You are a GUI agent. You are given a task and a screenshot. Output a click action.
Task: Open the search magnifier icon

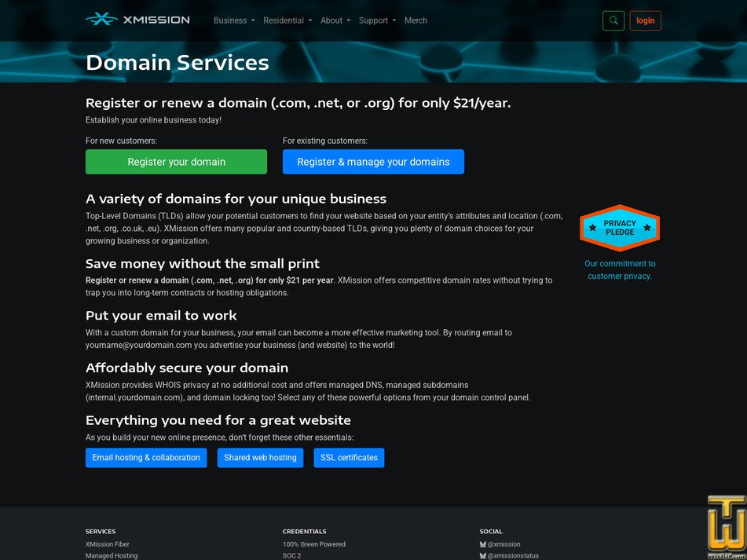coord(613,20)
